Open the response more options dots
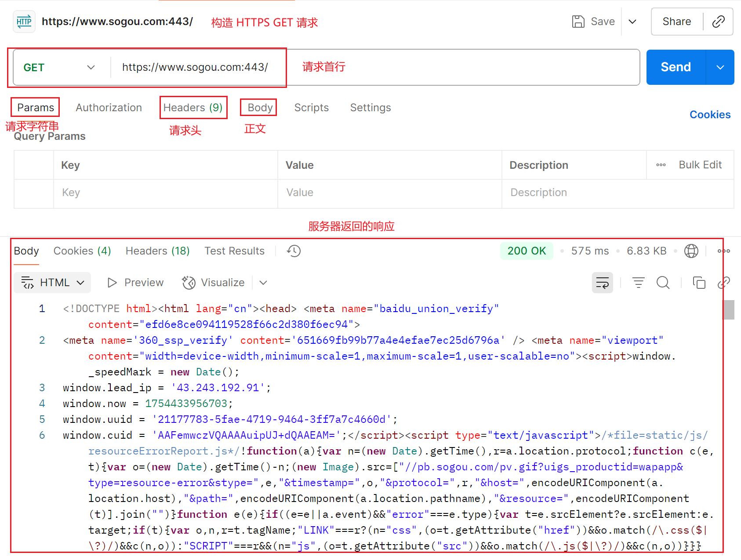 (x=723, y=251)
